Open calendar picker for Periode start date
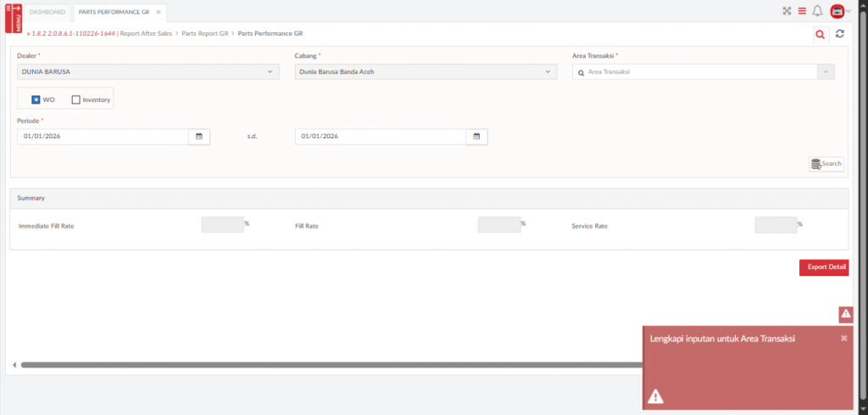 click(199, 136)
